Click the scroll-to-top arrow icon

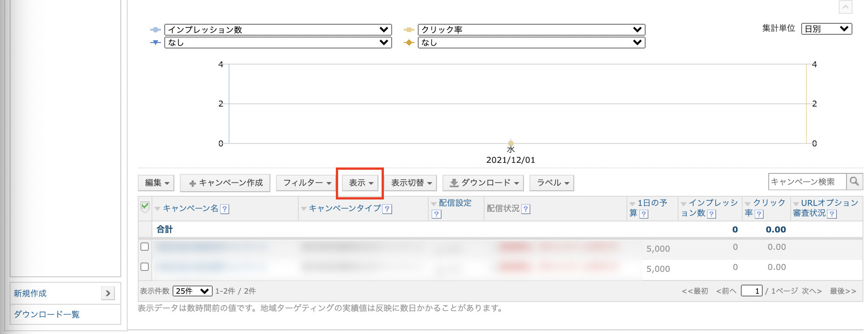(x=845, y=7)
